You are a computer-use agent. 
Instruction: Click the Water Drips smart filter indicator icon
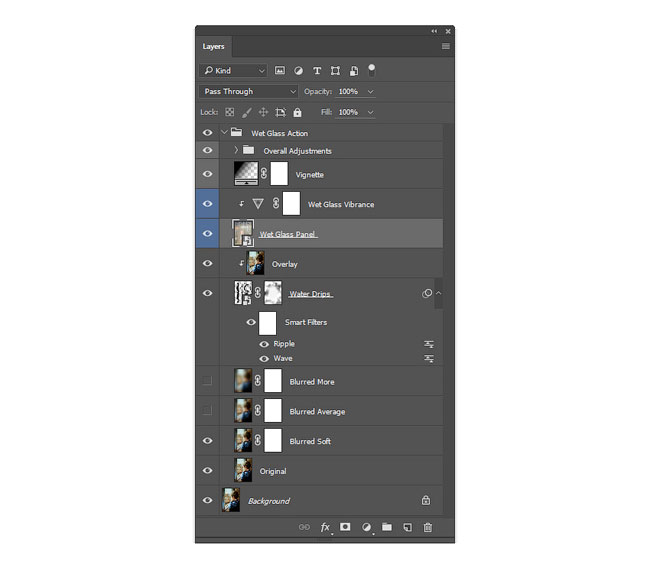[x=427, y=294]
